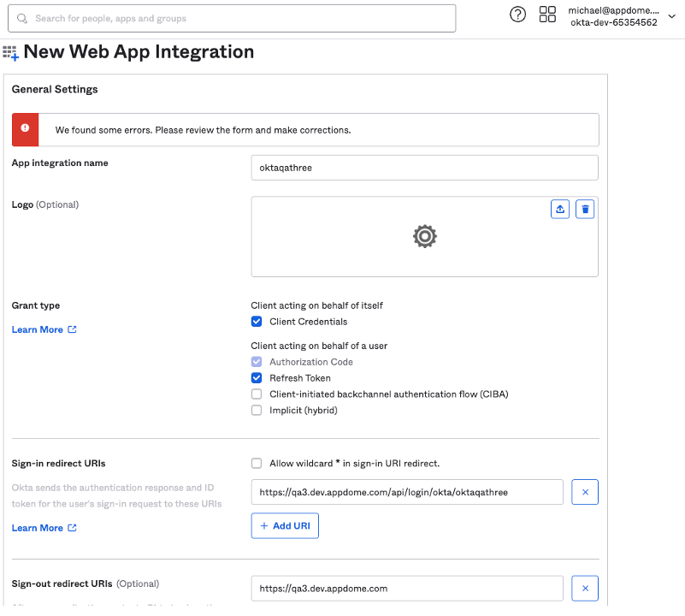Disable the Refresh Token grant
The image size is (685, 616).
coord(256,377)
